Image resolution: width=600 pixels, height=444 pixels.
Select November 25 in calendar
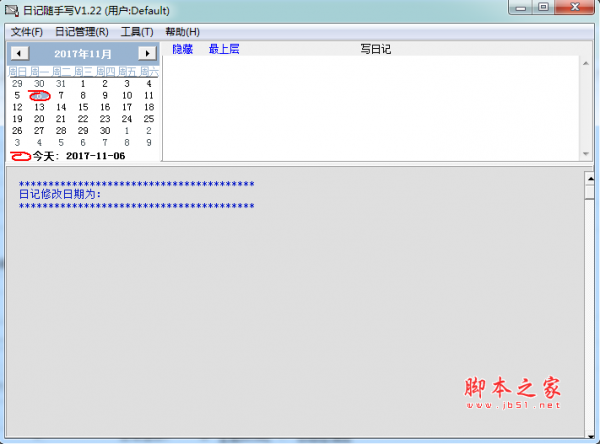coord(149,119)
